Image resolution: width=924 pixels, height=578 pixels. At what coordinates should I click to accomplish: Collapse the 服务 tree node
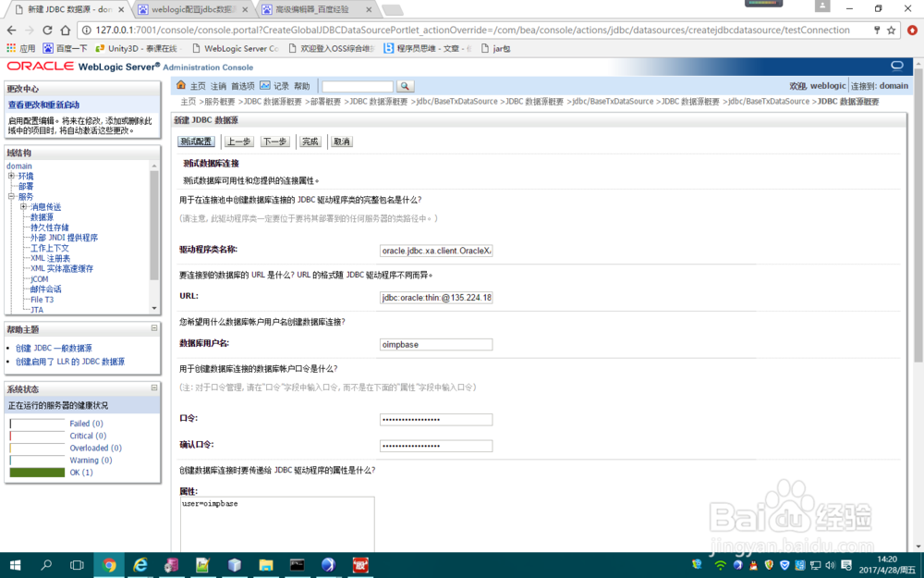[x=11, y=196]
